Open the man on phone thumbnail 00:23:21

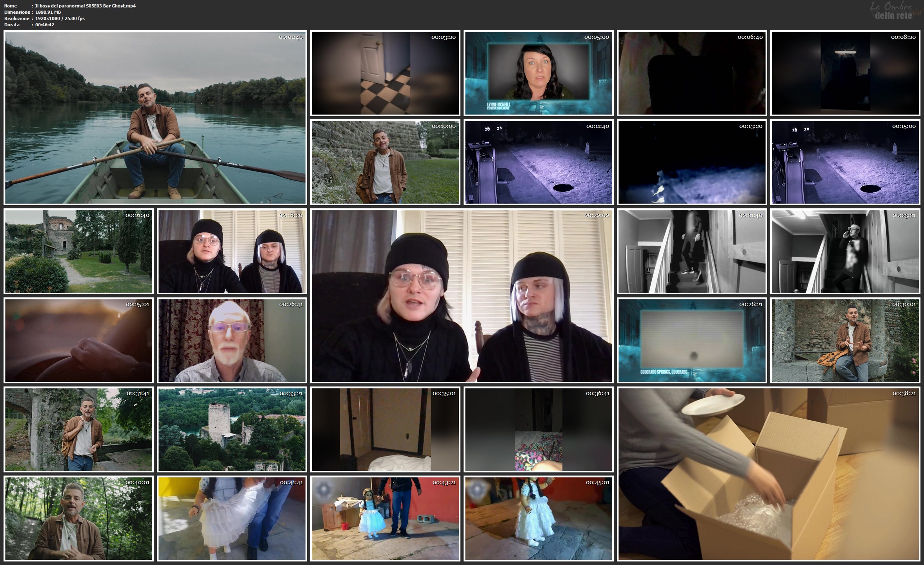845,251
